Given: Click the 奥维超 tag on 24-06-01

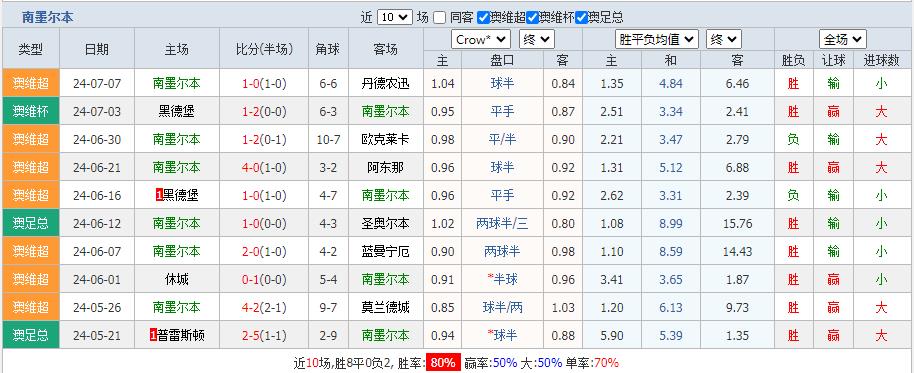Looking at the screenshot, I should tap(31, 279).
